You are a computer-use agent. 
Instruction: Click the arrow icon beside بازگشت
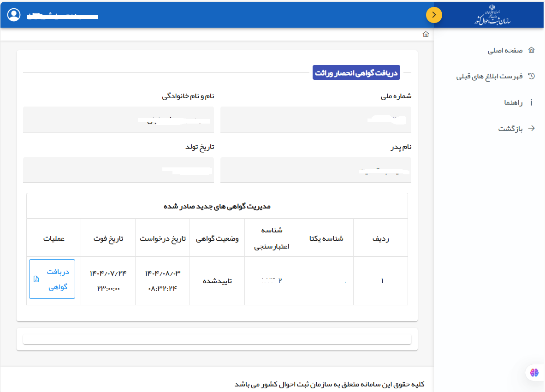(531, 129)
